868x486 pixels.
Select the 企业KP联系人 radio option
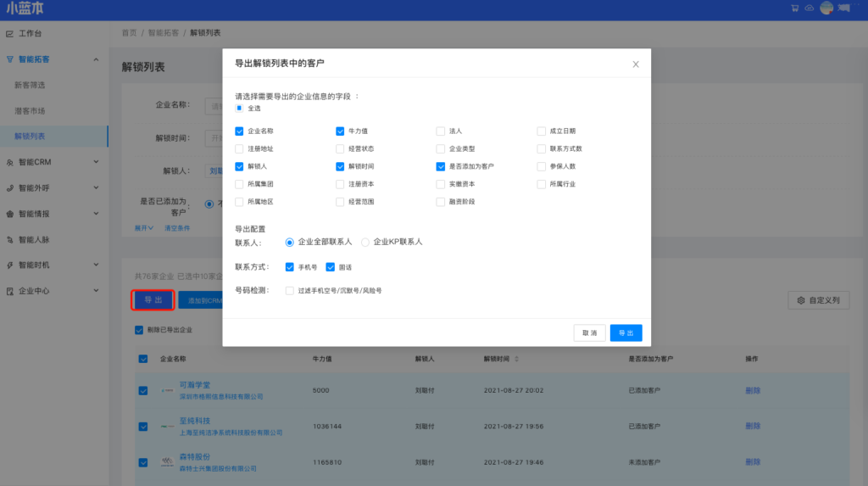[365, 242]
